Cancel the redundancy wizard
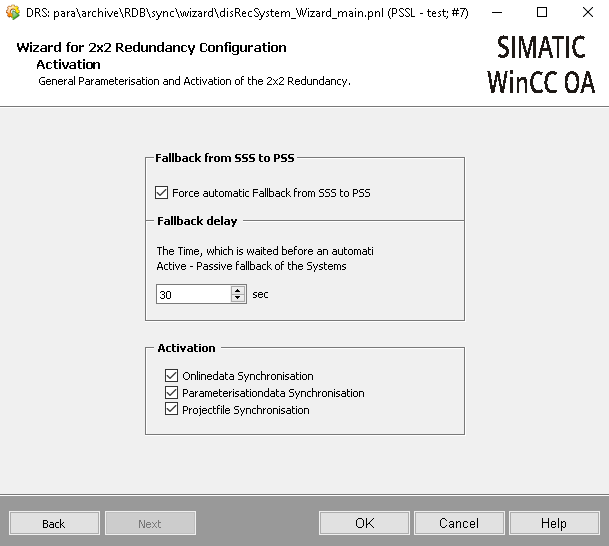This screenshot has height=546, width=609. (x=459, y=523)
